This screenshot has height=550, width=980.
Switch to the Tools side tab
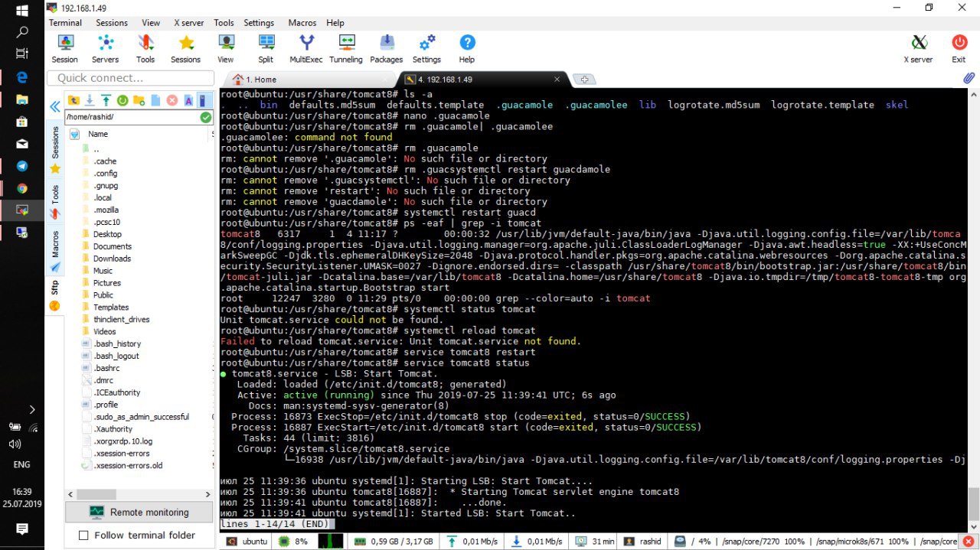(55, 200)
